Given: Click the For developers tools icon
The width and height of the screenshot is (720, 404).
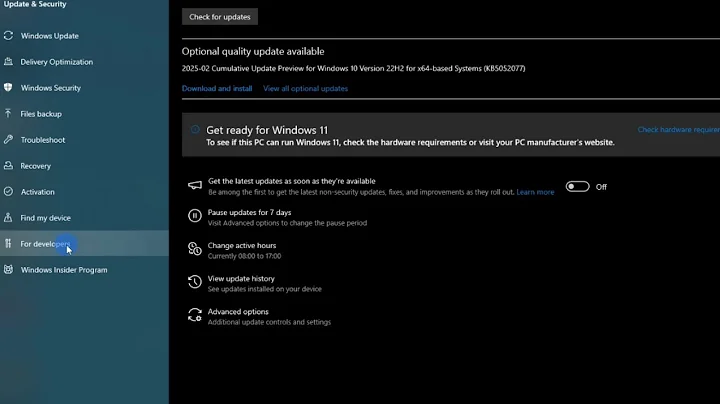Looking at the screenshot, I should 8,243.
